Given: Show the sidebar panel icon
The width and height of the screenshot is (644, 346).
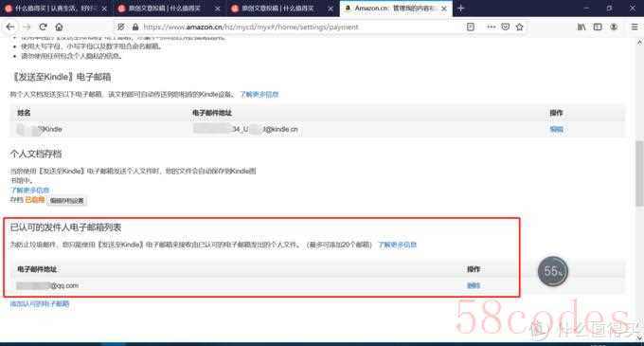Looking at the screenshot, I should [x=598, y=27].
